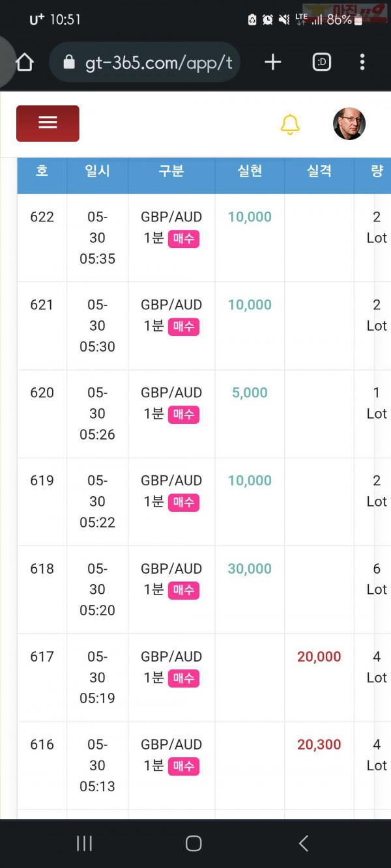Select trade number 620 row
The image size is (391, 868).
pyautogui.click(x=204, y=413)
